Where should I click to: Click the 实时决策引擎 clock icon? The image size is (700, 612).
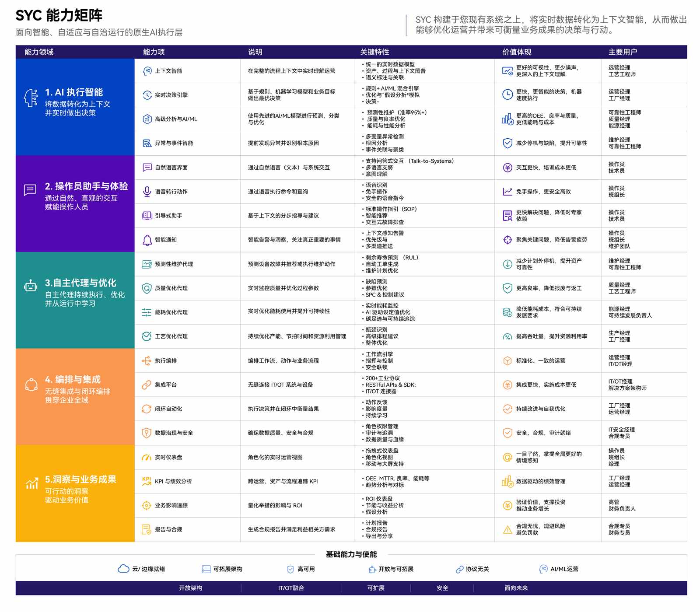[147, 95]
